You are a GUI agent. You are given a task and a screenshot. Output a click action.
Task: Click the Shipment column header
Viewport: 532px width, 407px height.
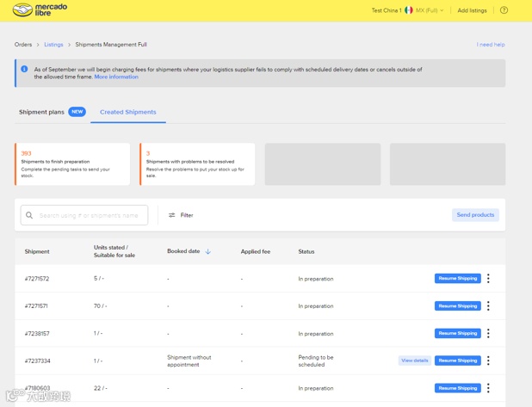click(x=37, y=251)
